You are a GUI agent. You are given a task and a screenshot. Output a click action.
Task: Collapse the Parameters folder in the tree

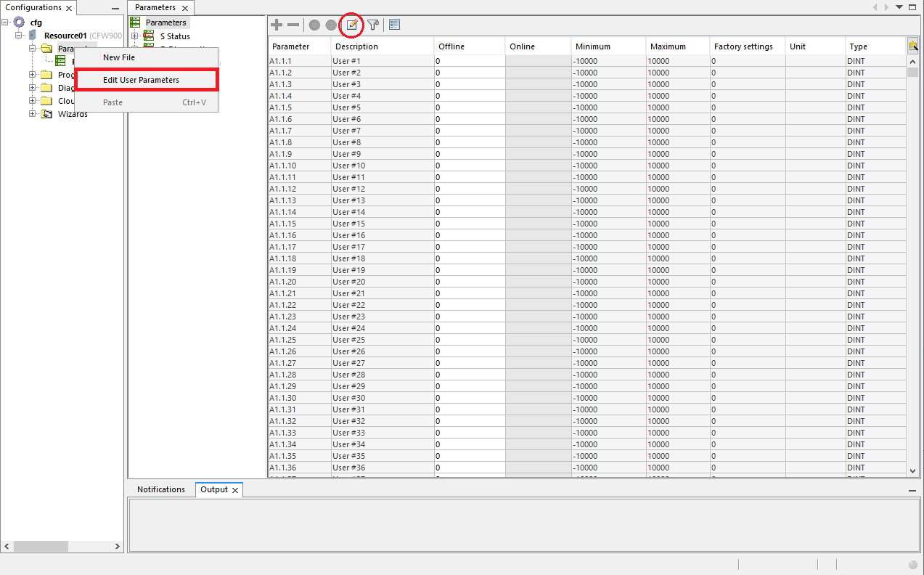tap(30, 48)
